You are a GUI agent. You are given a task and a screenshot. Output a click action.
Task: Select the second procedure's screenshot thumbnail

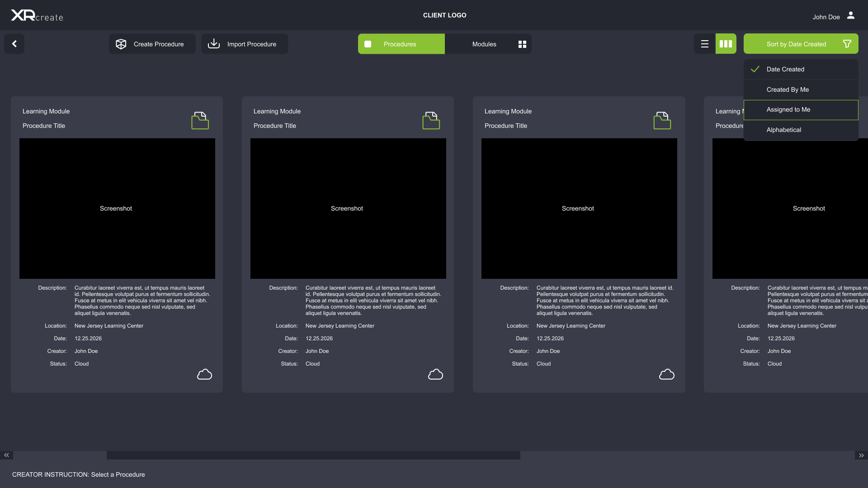point(348,208)
